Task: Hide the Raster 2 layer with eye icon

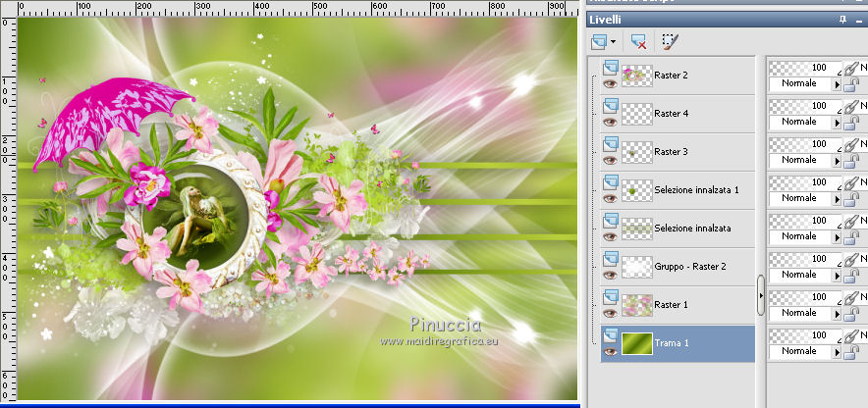Action: pyautogui.click(x=610, y=84)
